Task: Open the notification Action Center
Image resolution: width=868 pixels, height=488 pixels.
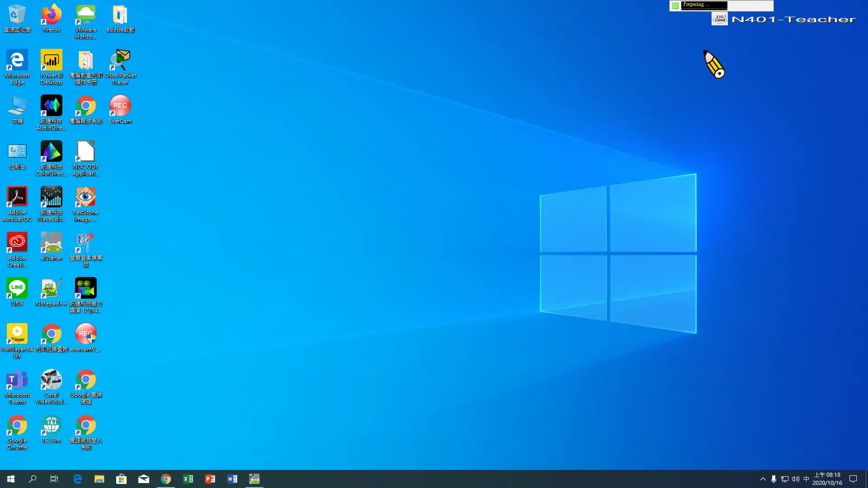Action: point(854,479)
